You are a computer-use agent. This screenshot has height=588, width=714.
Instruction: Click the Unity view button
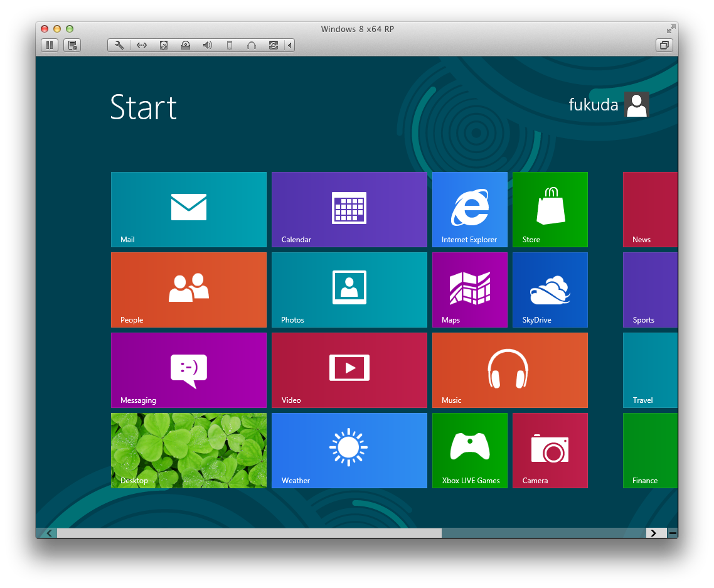point(664,45)
